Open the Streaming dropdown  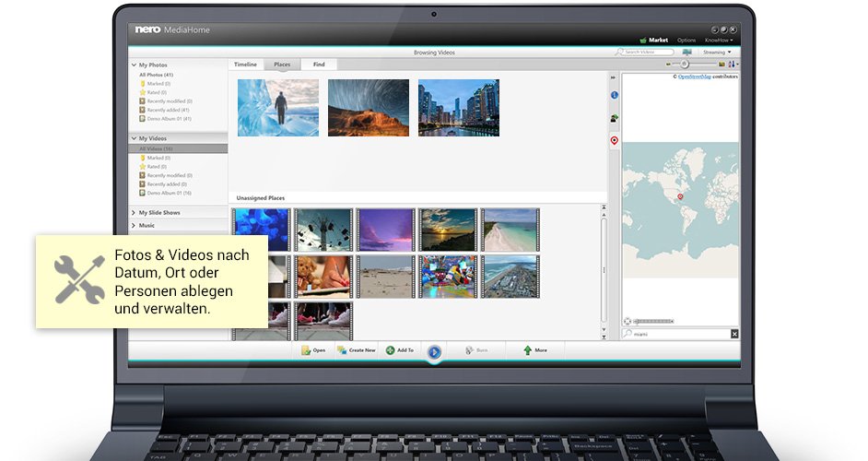click(717, 52)
